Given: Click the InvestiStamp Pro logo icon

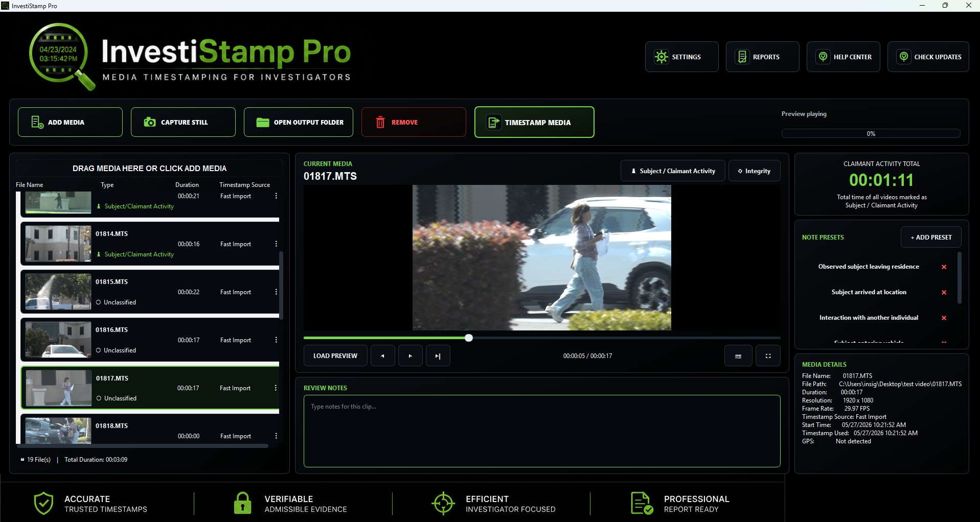Looking at the screenshot, I should pyautogui.click(x=61, y=56).
